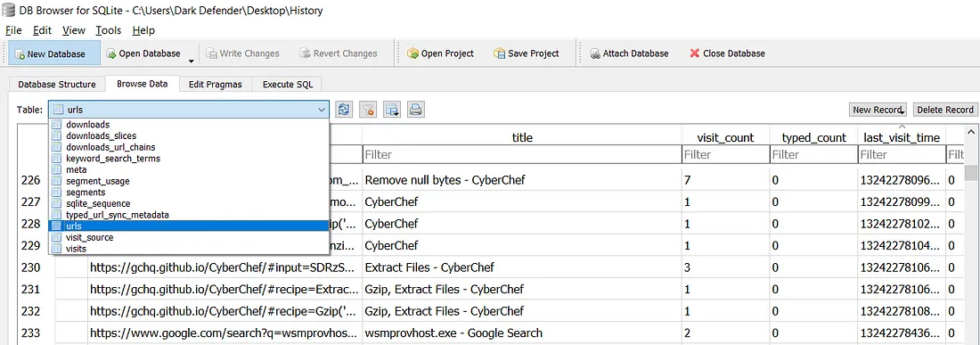Select visits table in dropdown list

pos(189,249)
